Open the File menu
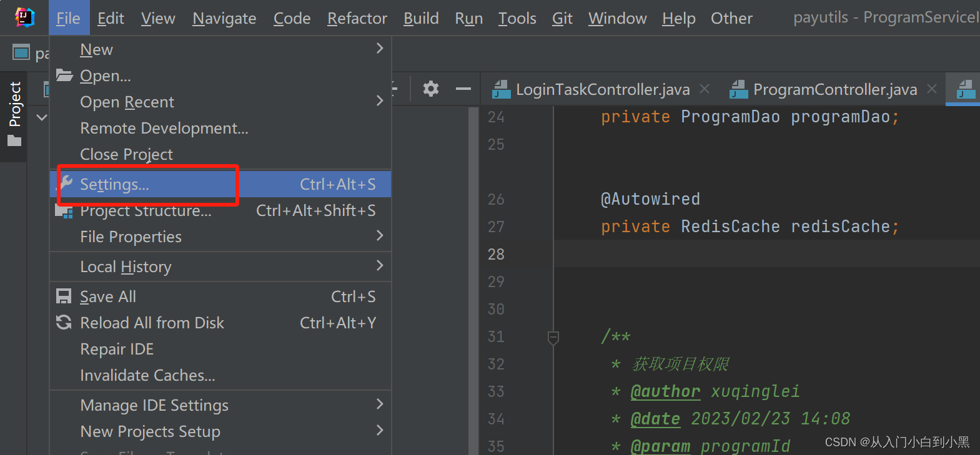980x455 pixels. pyautogui.click(x=69, y=18)
